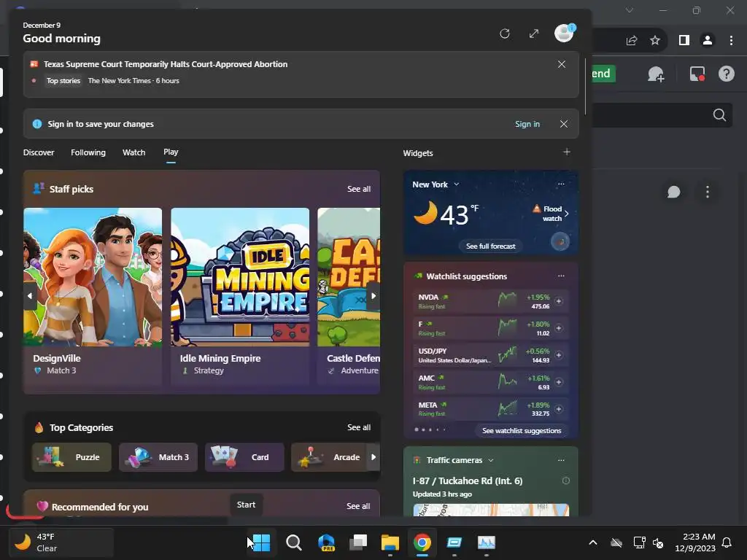Open the DesignVille game card

coord(93,296)
